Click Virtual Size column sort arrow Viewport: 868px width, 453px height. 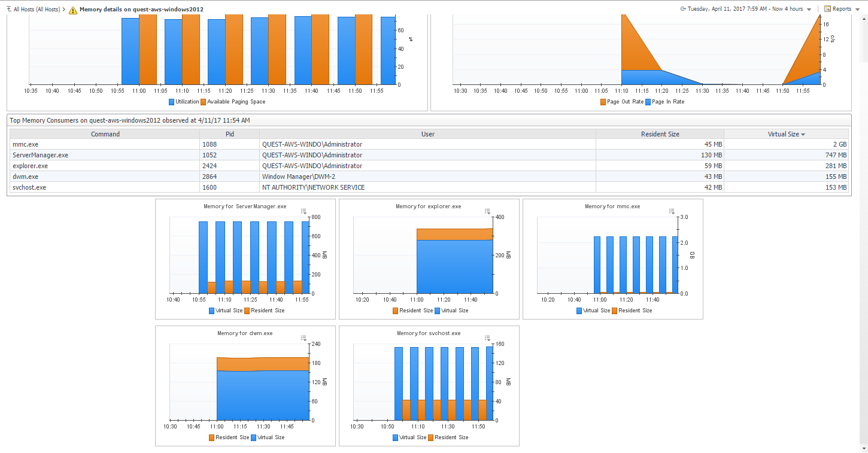803,135
